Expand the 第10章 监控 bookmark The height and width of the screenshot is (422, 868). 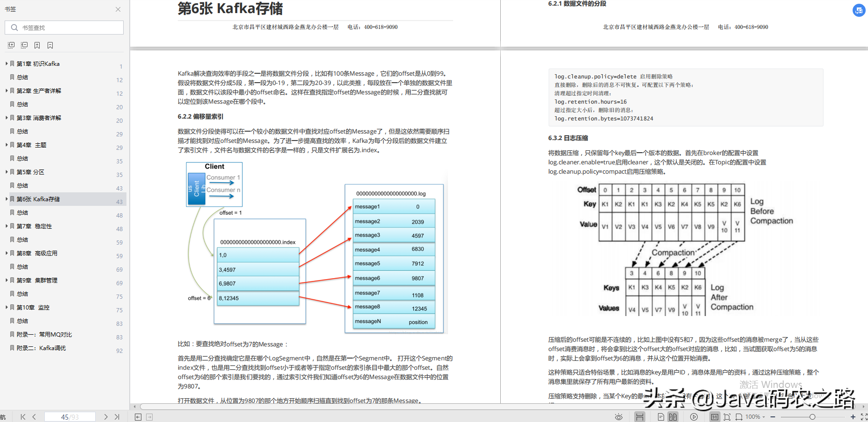tap(6, 307)
